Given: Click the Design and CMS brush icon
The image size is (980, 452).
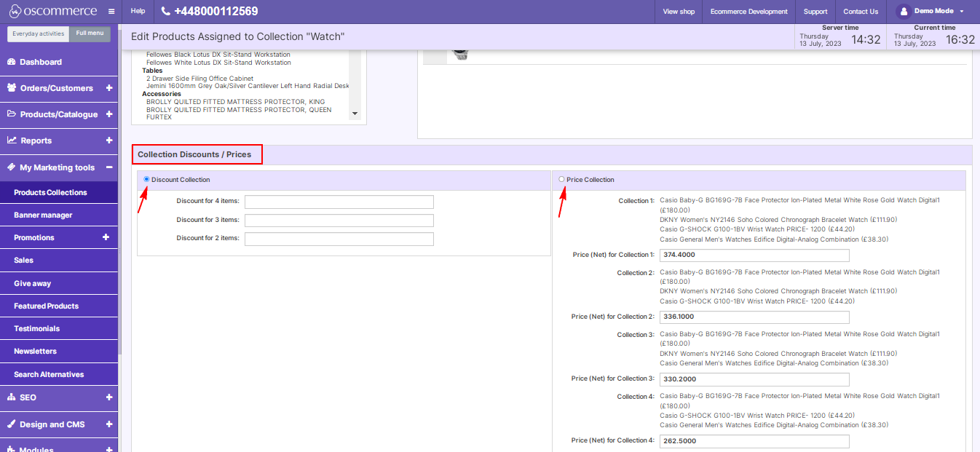Looking at the screenshot, I should point(12,424).
